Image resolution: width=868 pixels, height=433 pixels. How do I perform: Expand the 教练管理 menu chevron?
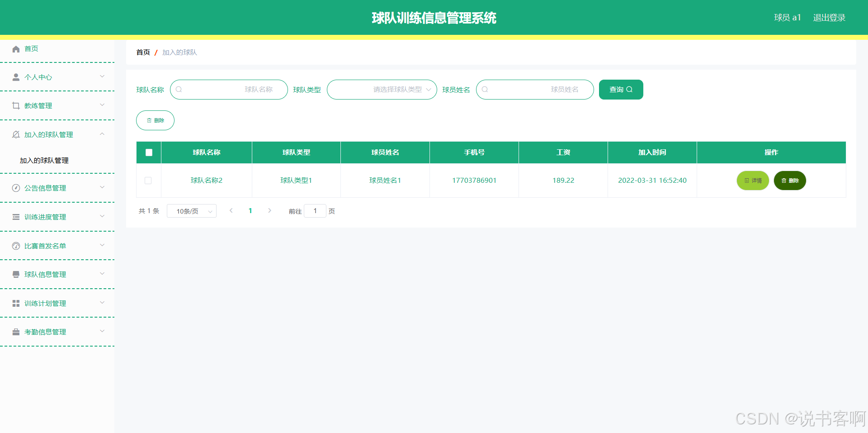102,105
